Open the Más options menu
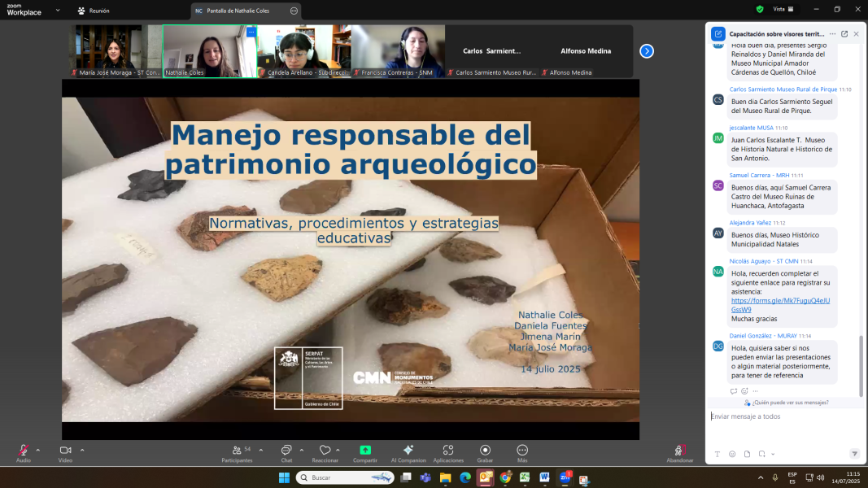 point(522,451)
